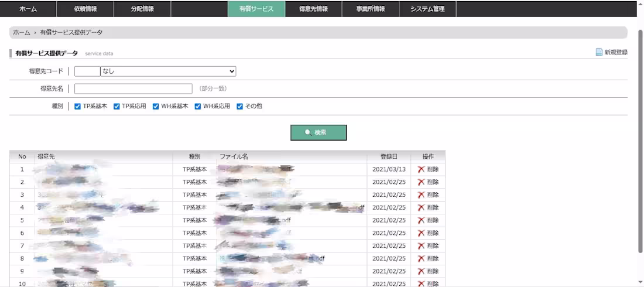Open the システム管理 tab
The height and width of the screenshot is (287, 644).
tap(427, 9)
